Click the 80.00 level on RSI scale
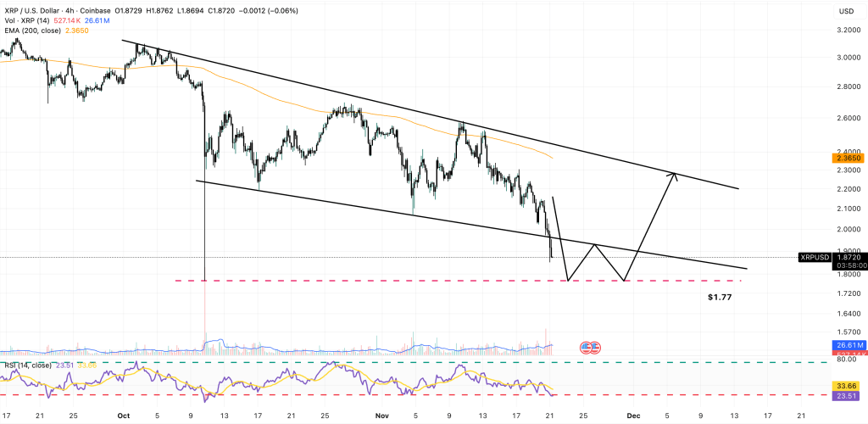 coord(845,360)
